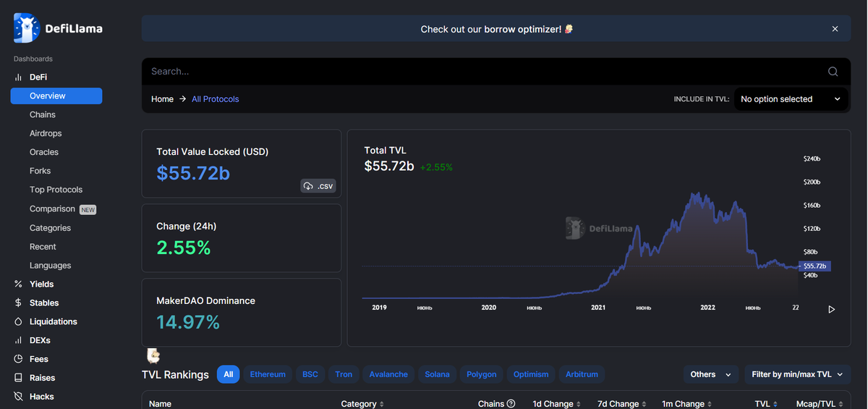Click the 2022 label on chart axis

[x=707, y=308]
